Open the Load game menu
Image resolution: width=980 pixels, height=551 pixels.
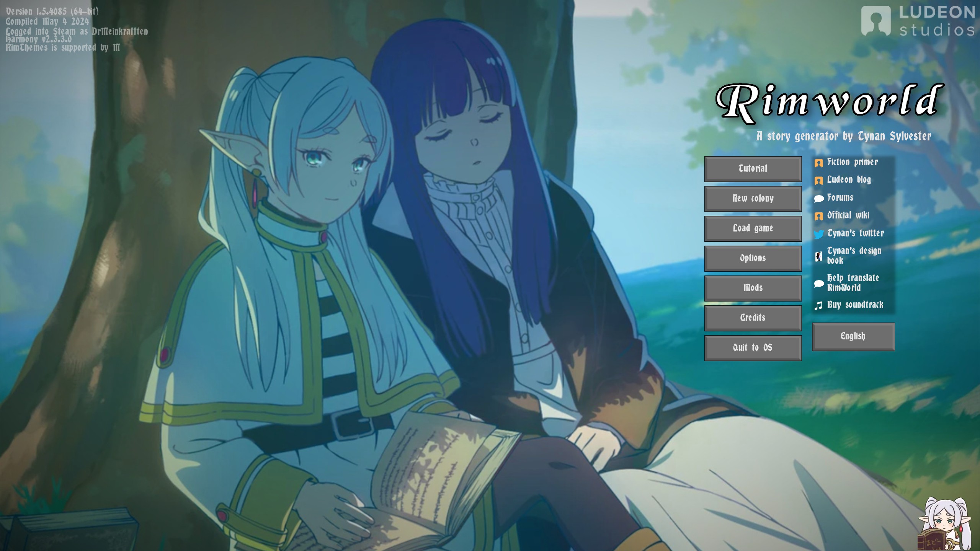tap(753, 228)
